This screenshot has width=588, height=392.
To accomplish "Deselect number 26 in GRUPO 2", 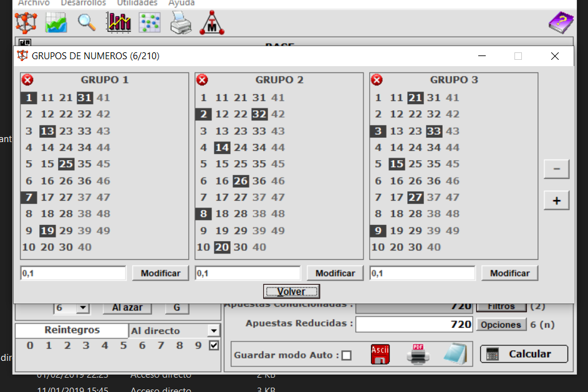I will (x=241, y=181).
